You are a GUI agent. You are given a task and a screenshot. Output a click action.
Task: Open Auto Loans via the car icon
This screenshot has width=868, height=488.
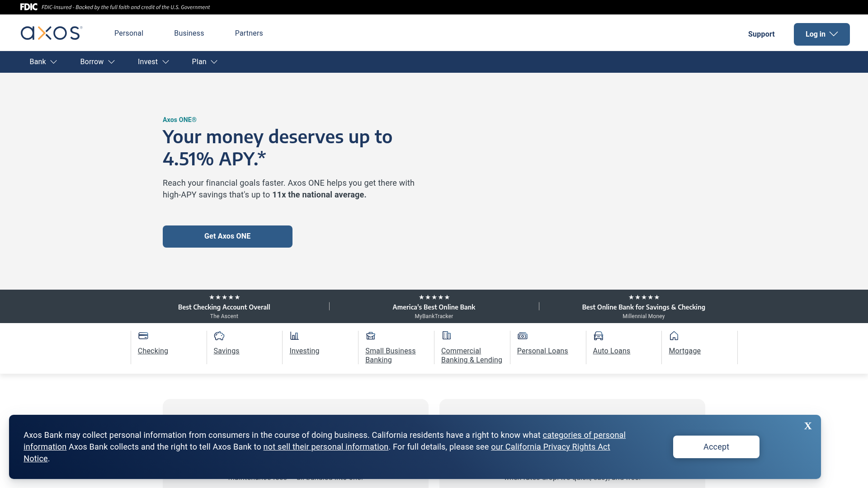pyautogui.click(x=598, y=336)
